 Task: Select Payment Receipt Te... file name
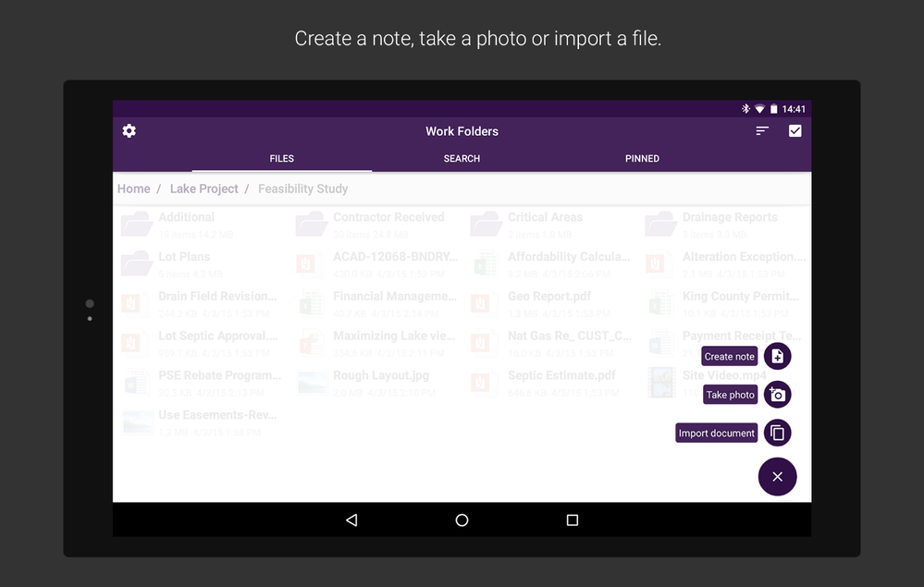tap(741, 336)
